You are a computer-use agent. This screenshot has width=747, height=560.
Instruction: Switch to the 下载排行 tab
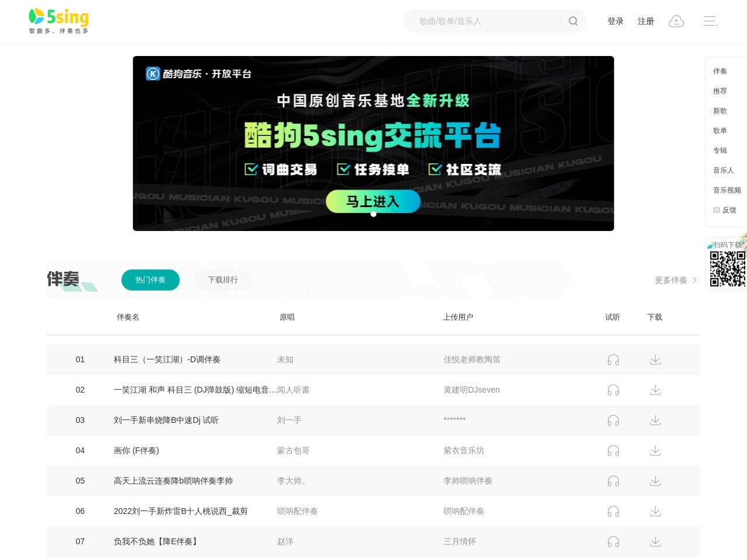click(x=222, y=280)
